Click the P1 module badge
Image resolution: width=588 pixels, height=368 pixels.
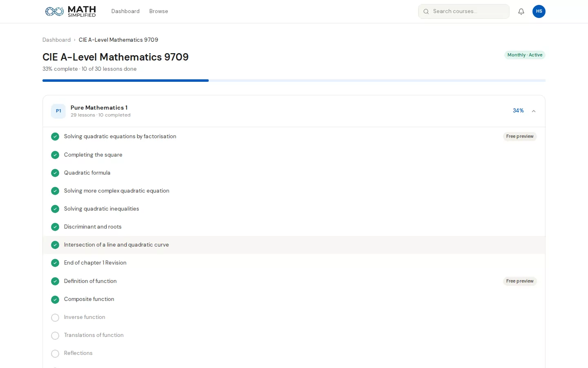(x=58, y=111)
